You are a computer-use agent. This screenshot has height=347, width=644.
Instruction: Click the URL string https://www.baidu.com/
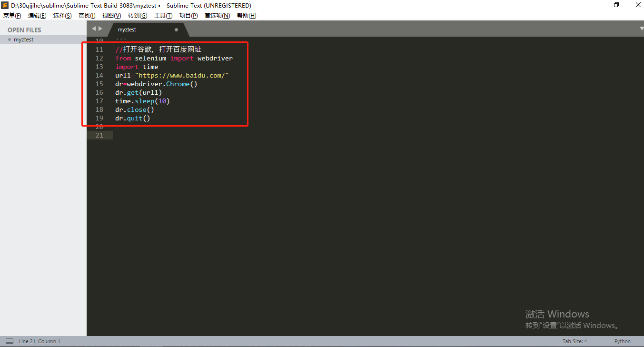pos(182,75)
